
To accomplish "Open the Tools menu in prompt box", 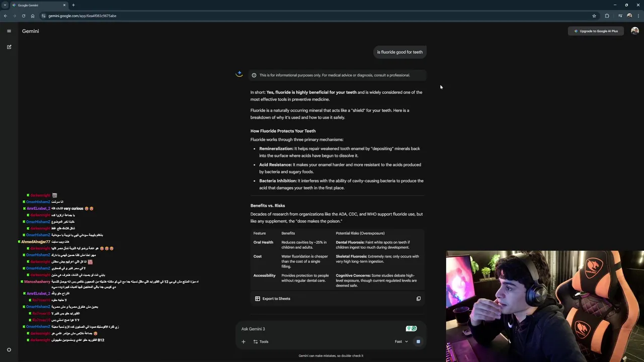I will pyautogui.click(x=261, y=342).
